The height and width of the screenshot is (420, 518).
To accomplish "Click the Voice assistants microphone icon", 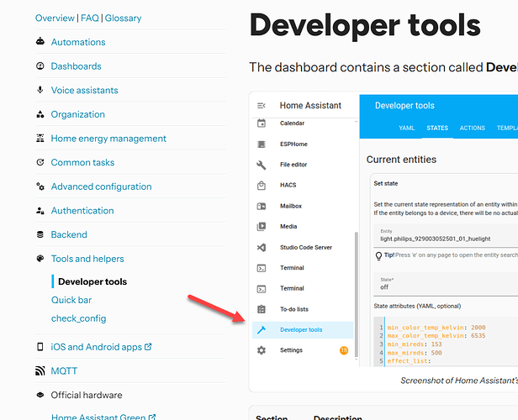I will click(x=40, y=90).
